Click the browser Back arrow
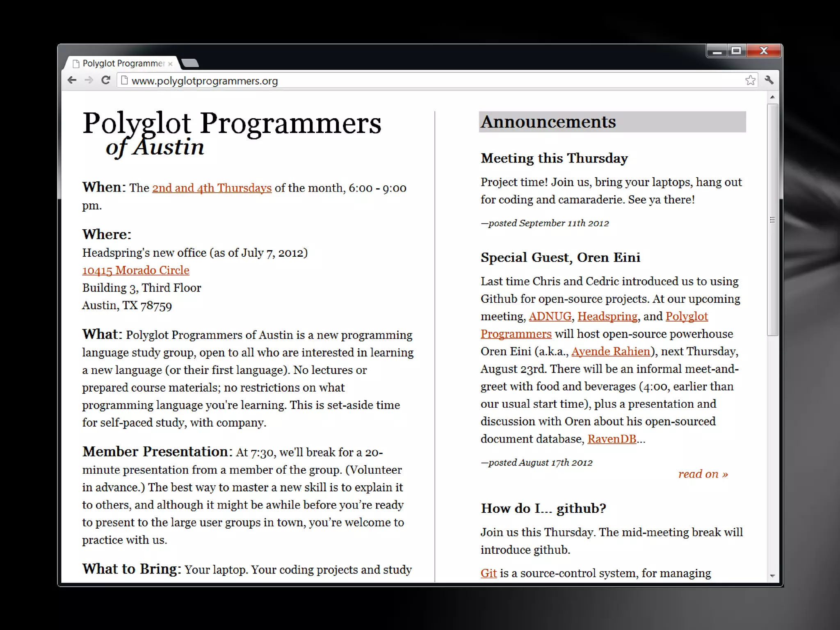The width and height of the screenshot is (840, 630). pos(72,80)
